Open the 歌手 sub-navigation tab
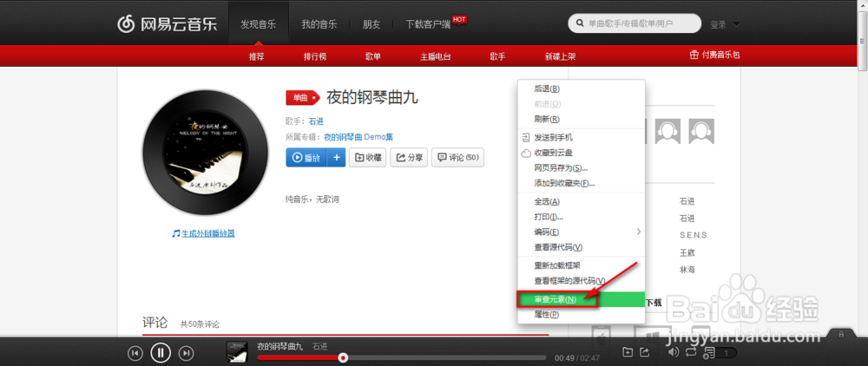Screen dimensions: 868x366 [497, 56]
